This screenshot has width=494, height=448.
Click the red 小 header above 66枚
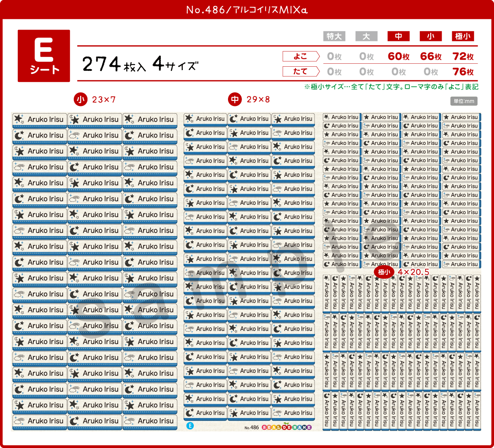pos(431,36)
